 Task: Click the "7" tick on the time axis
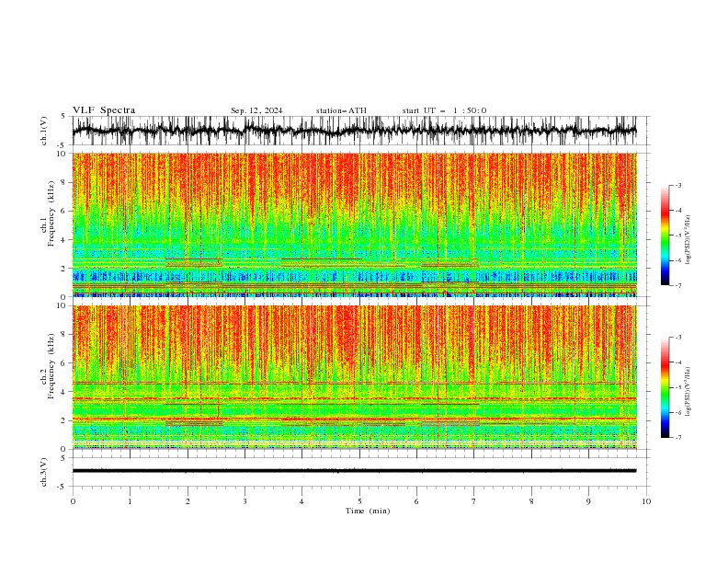pyautogui.click(x=473, y=501)
